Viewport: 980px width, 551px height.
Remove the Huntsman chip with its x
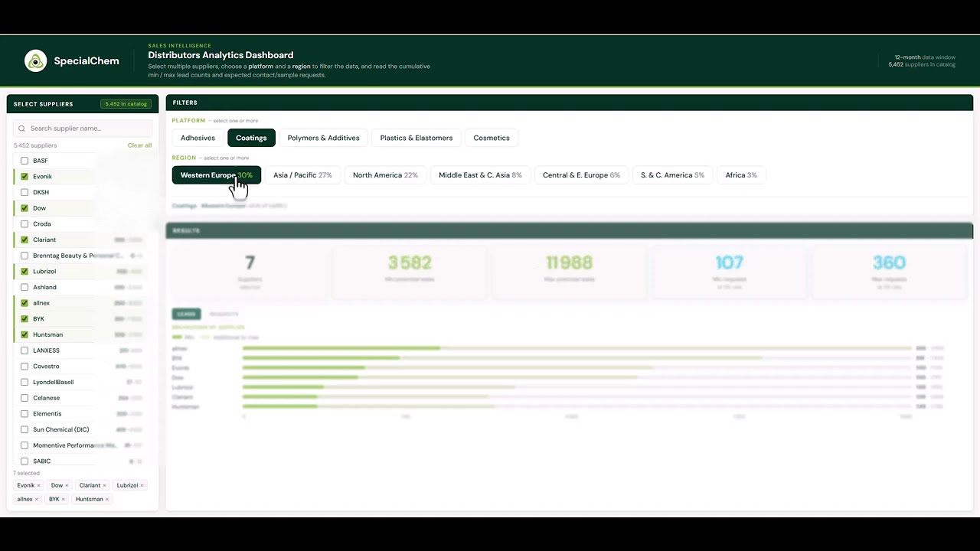[x=106, y=500]
